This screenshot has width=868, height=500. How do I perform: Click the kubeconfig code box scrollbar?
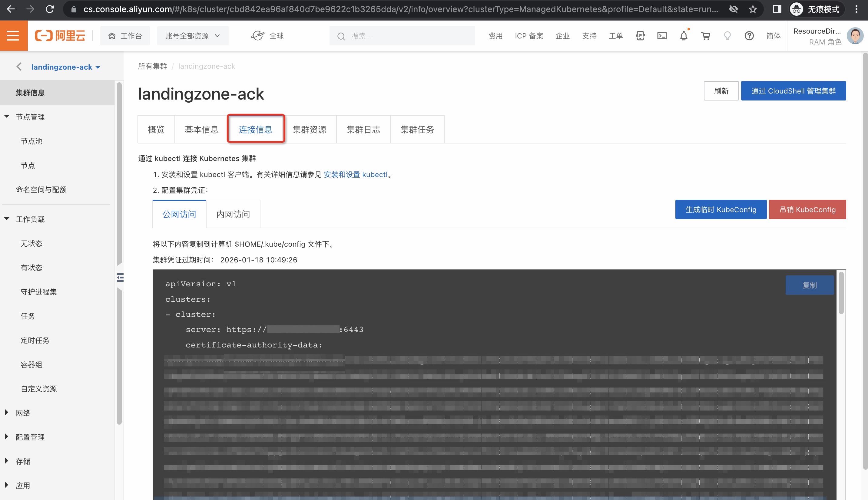[x=841, y=293]
